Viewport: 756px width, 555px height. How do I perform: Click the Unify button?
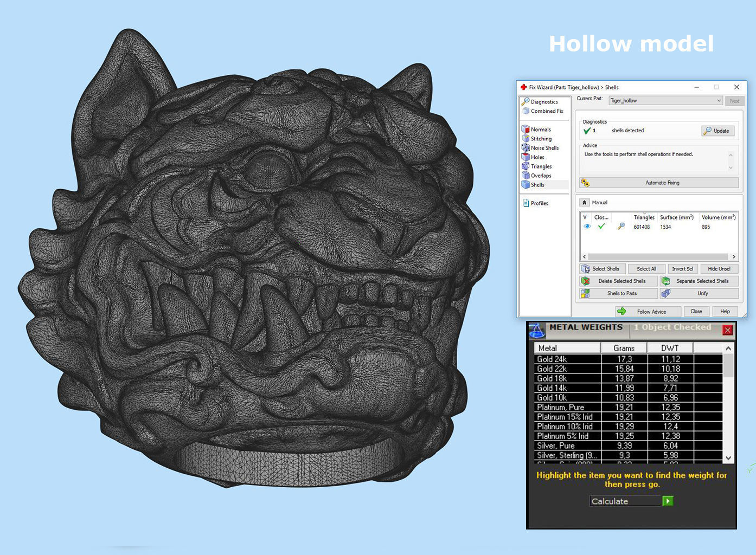tap(699, 293)
